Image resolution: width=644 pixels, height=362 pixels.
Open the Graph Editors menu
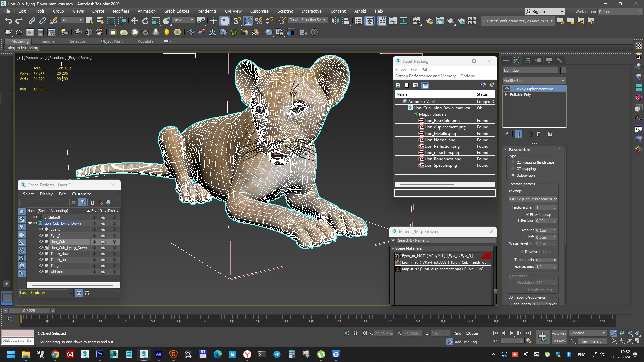177,11
